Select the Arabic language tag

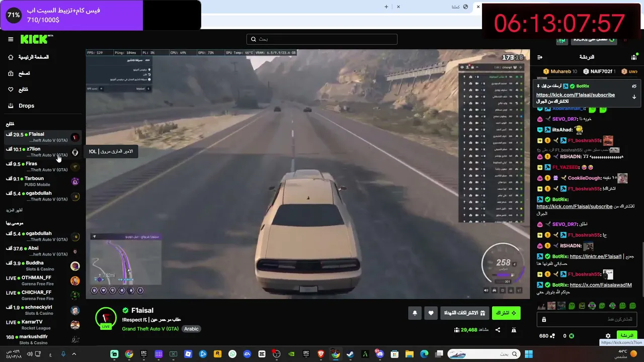(191, 329)
